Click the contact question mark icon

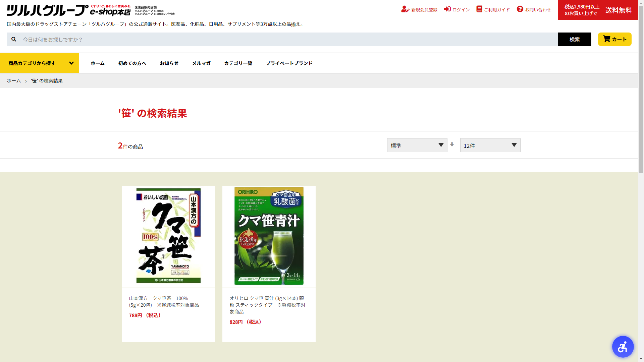pyautogui.click(x=520, y=9)
